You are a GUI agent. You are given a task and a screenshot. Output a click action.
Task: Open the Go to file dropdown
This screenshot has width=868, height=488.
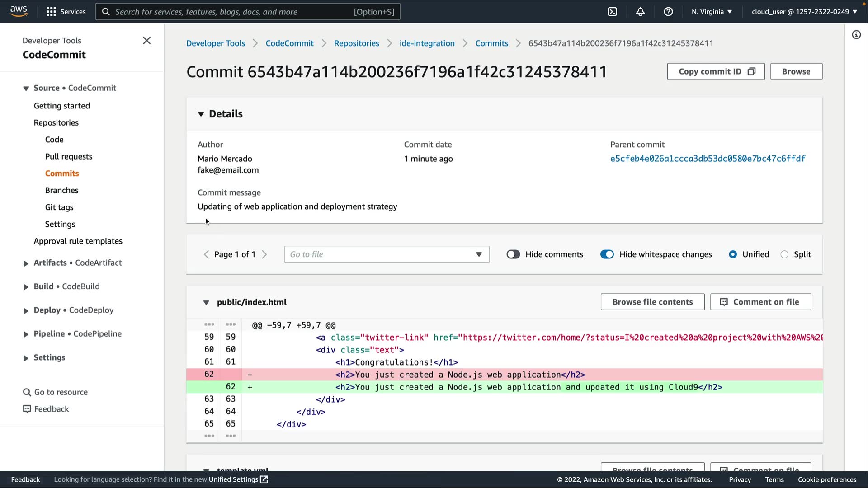(x=387, y=254)
